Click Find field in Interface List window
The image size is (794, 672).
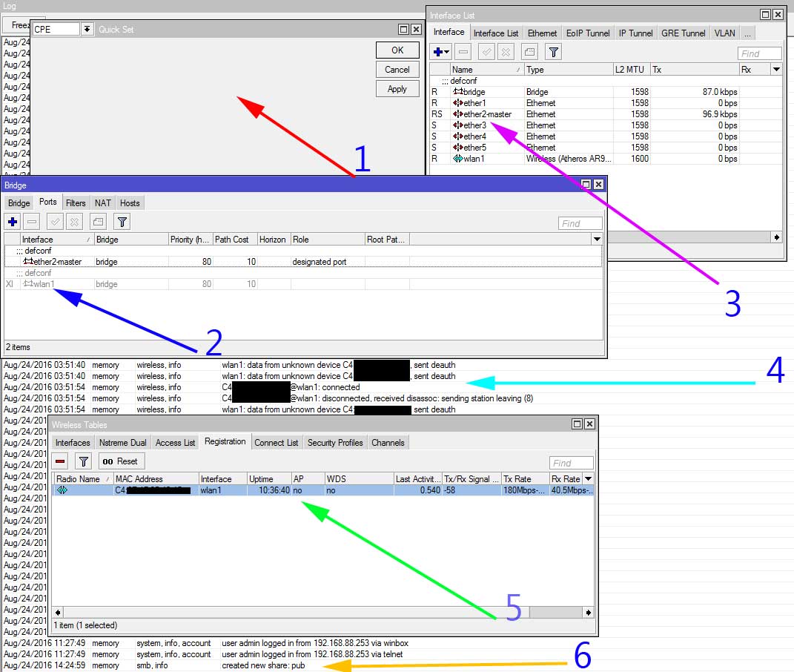coord(760,53)
